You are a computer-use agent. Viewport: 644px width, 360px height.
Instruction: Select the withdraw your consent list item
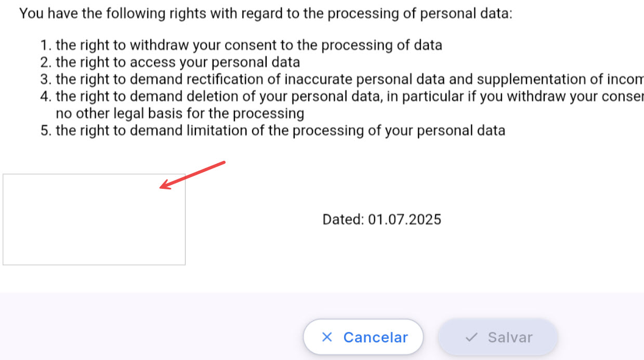coord(248,45)
